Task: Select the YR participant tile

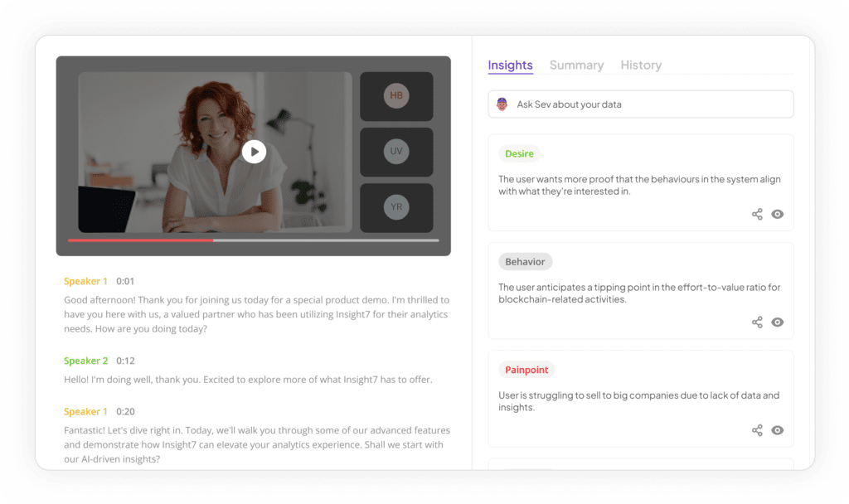Action: coord(396,207)
